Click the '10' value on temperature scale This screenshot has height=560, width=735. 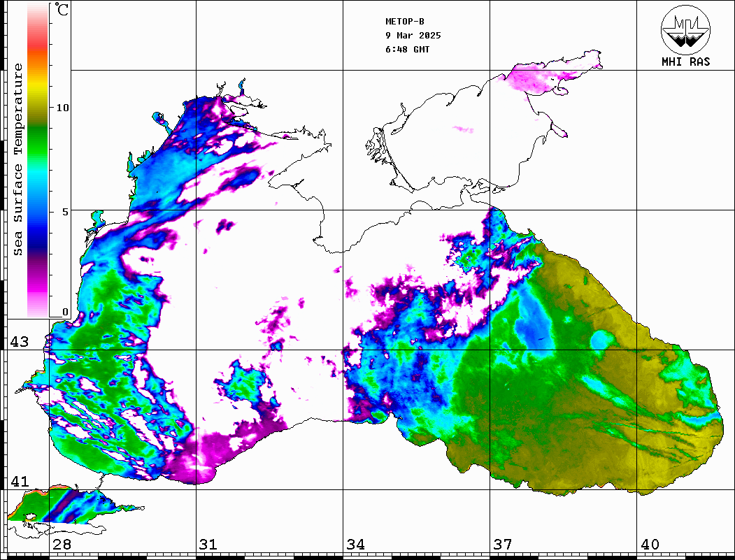tap(62, 108)
